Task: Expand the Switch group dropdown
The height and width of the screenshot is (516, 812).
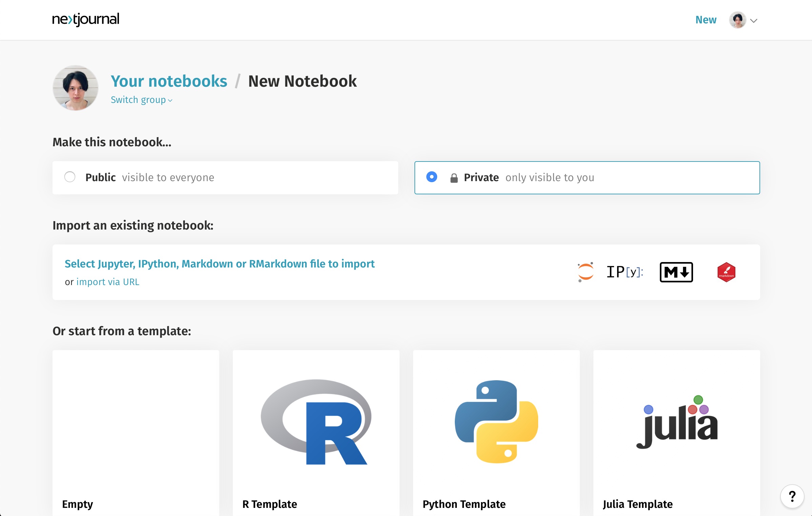Action: pos(142,100)
